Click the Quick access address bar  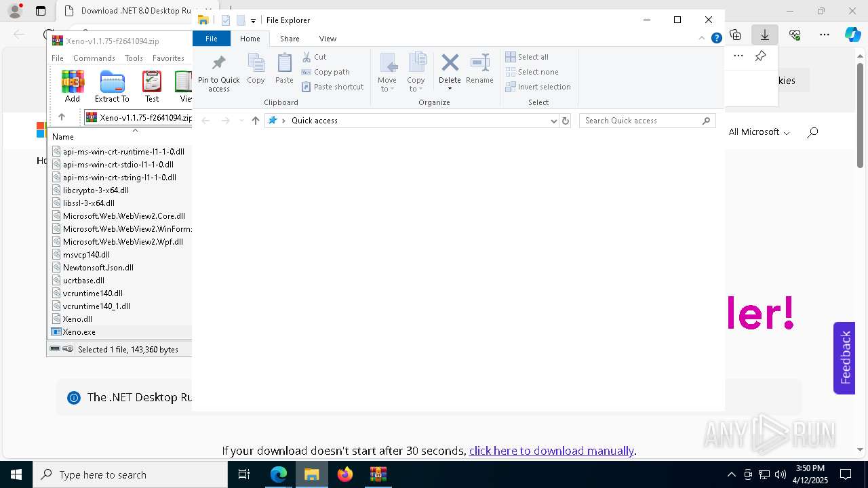click(412, 121)
